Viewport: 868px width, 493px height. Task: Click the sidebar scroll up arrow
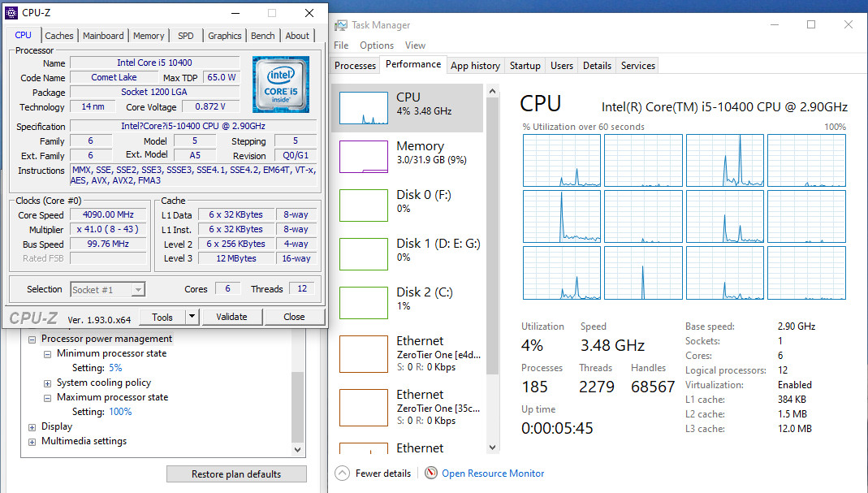[492, 91]
